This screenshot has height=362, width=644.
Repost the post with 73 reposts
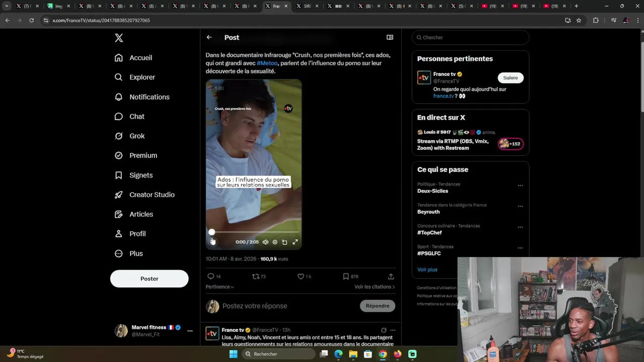(x=259, y=277)
